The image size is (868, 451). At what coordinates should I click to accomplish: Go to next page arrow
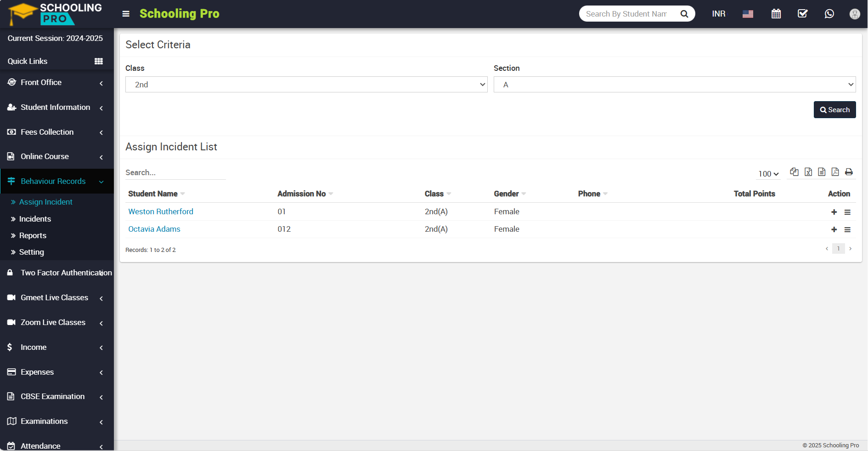[x=850, y=249]
